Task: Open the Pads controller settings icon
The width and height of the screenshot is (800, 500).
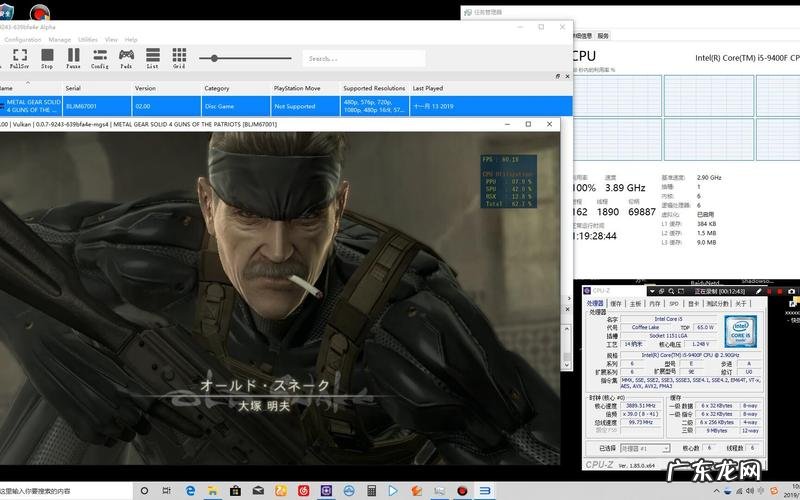Action: pyautogui.click(x=126, y=57)
